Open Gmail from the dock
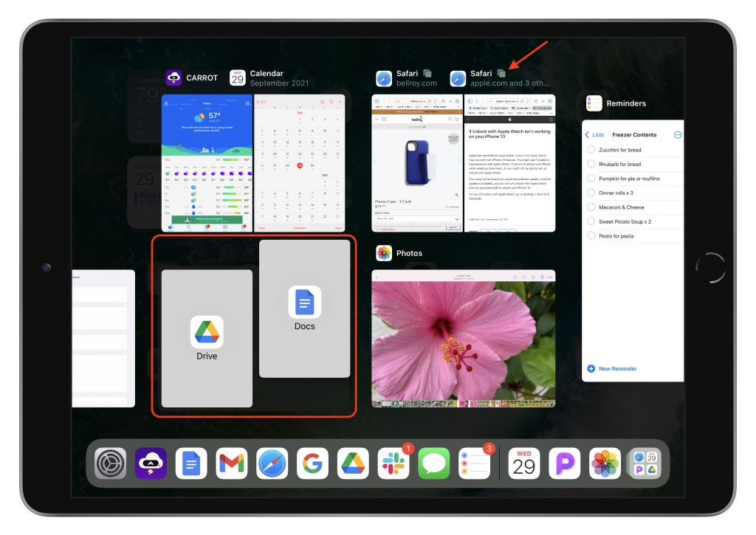 click(231, 463)
